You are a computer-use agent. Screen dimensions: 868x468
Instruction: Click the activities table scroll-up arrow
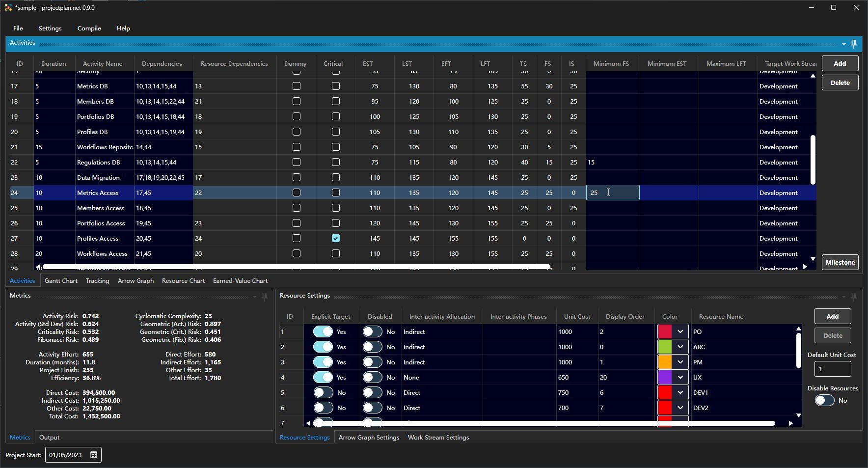[x=813, y=76]
